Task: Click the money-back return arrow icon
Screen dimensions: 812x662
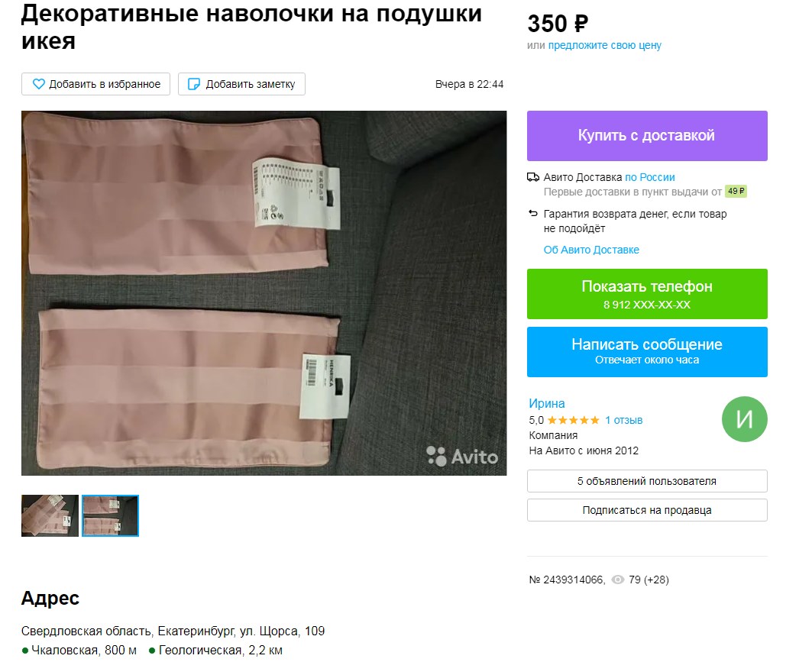Action: pos(533,213)
